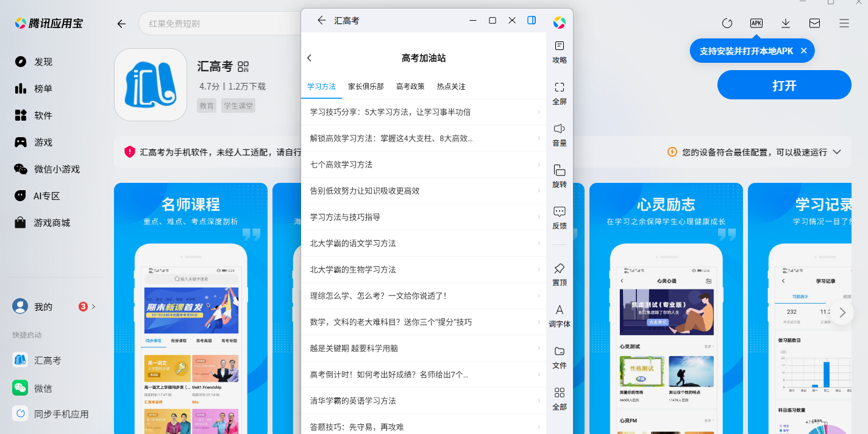
Task: Open the 音量 volume control
Action: (x=560, y=135)
